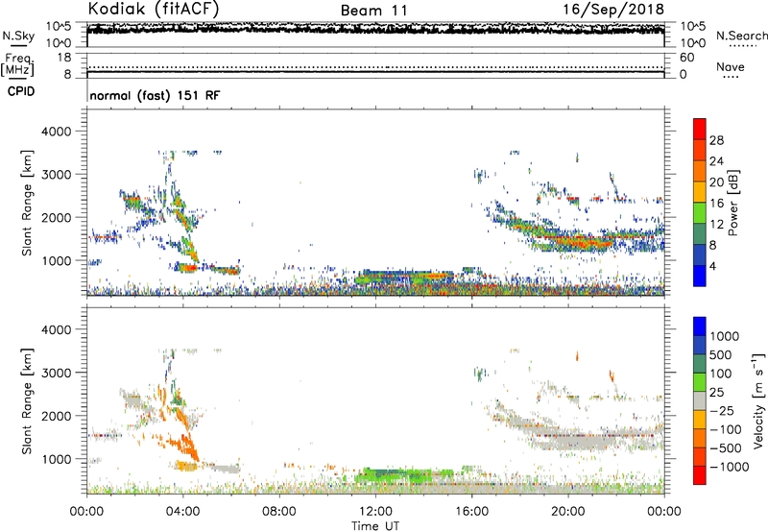The height and width of the screenshot is (532, 768).
Task: Click the "08:00" time tick label
Action: click(279, 512)
